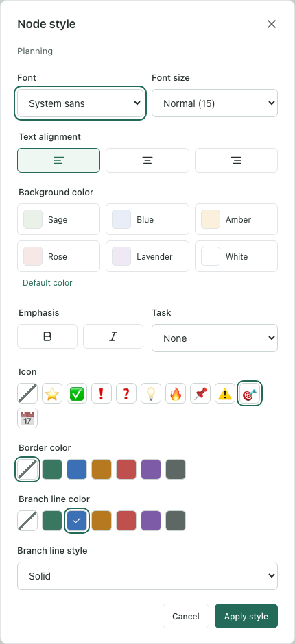295x644 pixels.
Task: Select the no-icon slash option under Icon
Action: point(27,393)
